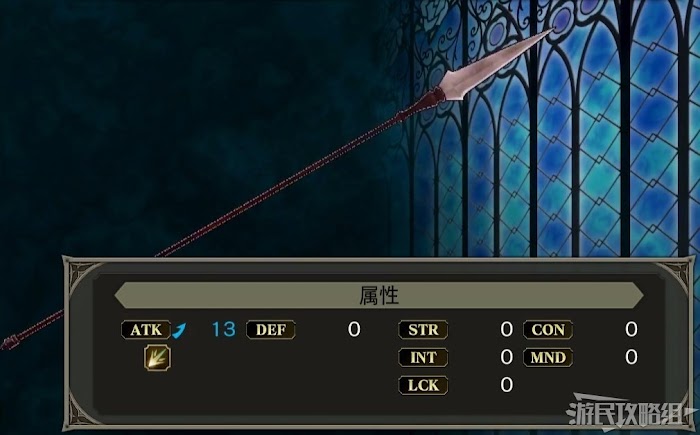Click the 属性 header banner

pyautogui.click(x=379, y=295)
